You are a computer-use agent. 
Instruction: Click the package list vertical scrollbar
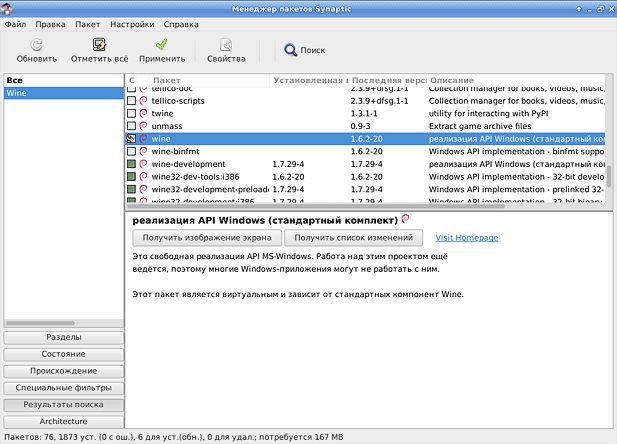(x=609, y=178)
